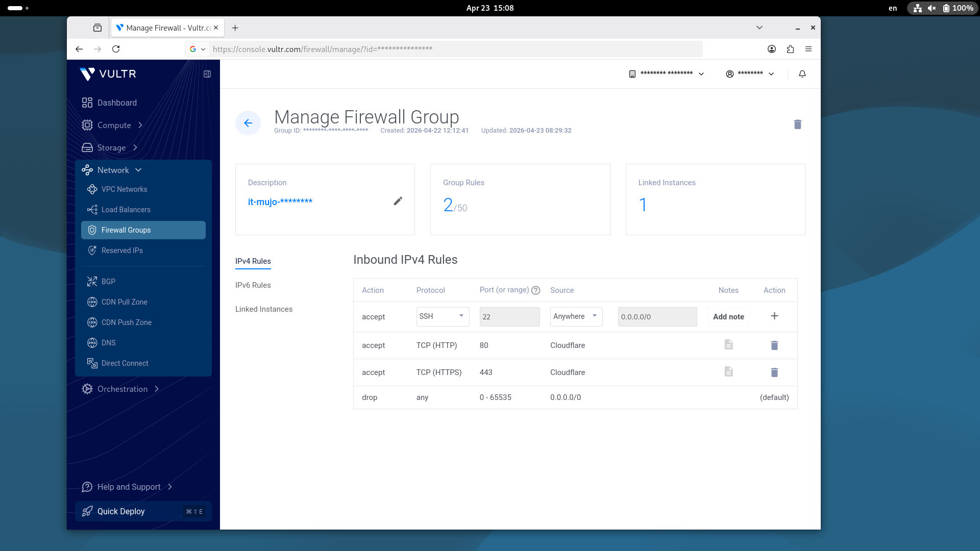Image resolution: width=980 pixels, height=551 pixels.
Task: Reload the page in browser toolbar
Action: pyautogui.click(x=116, y=49)
